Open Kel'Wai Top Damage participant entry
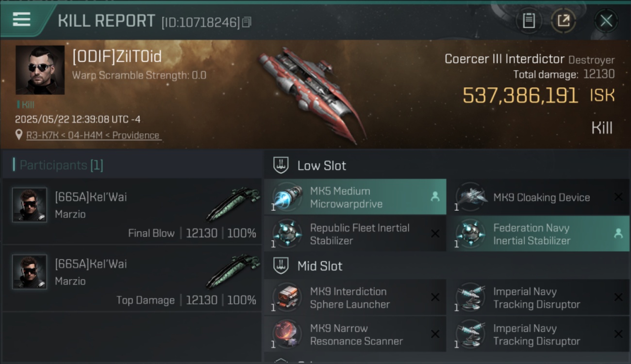 point(132,278)
